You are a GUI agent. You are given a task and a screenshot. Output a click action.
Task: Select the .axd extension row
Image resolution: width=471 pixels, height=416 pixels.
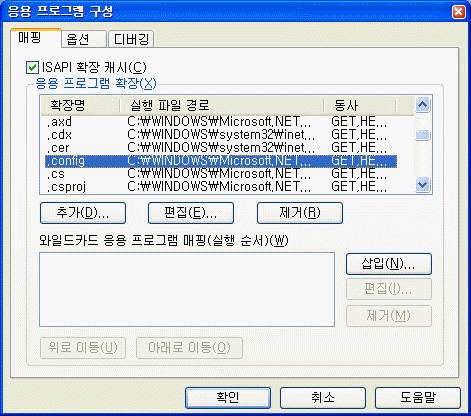click(221, 122)
